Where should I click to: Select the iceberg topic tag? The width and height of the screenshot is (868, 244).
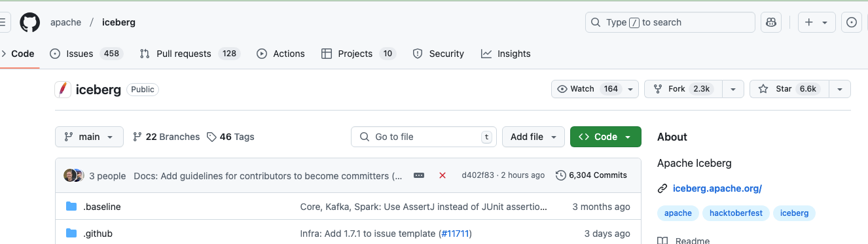coord(795,213)
